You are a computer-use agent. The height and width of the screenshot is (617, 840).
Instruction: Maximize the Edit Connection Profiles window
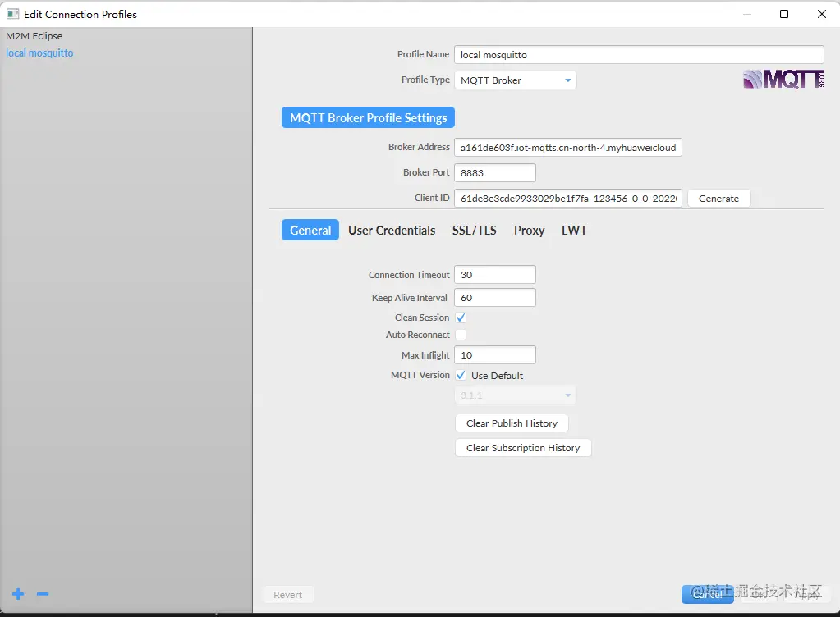[783, 14]
